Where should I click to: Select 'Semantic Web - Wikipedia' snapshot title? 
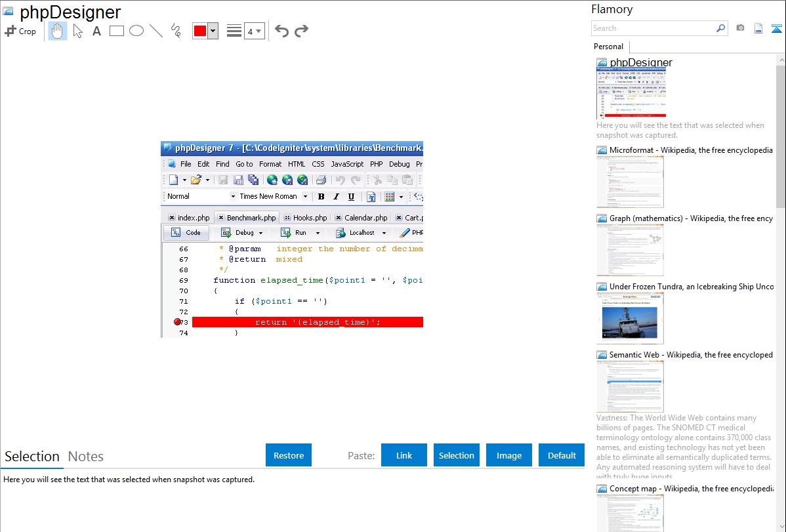point(691,355)
